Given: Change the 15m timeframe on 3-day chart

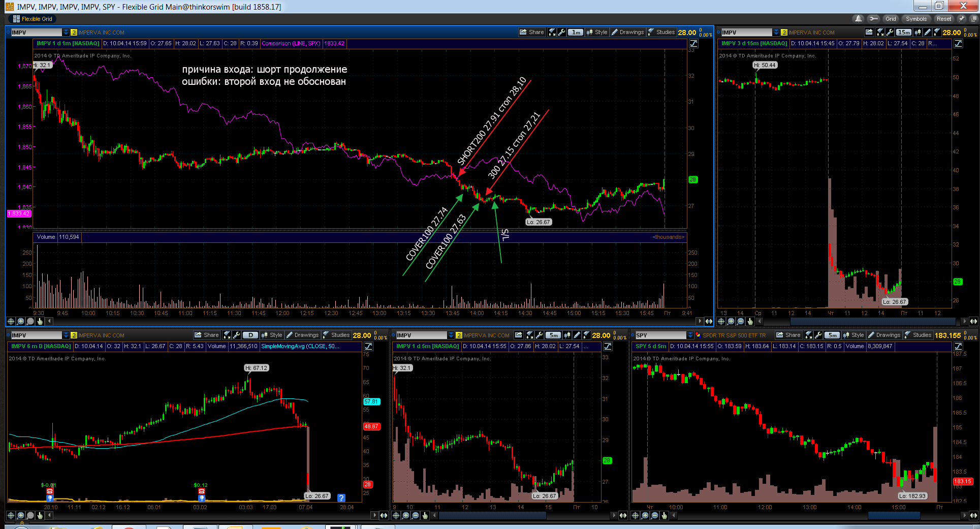Looking at the screenshot, I should click(x=904, y=32).
